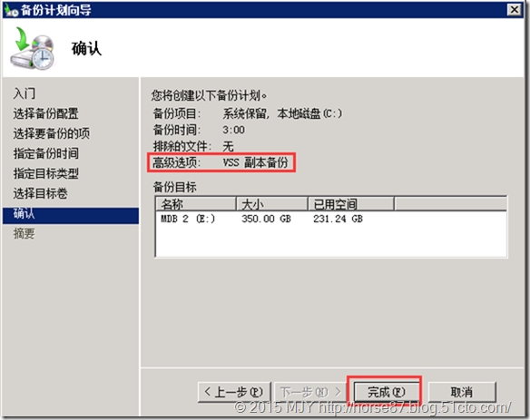
Task: Go back with 上一步(P) button
Action: pyautogui.click(x=234, y=392)
